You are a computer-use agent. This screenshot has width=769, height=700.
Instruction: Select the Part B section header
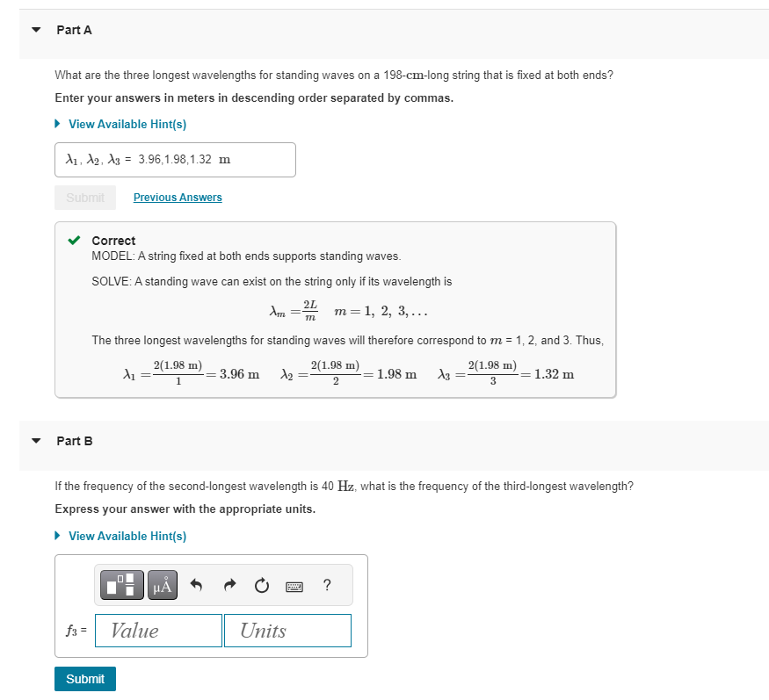[x=74, y=440]
